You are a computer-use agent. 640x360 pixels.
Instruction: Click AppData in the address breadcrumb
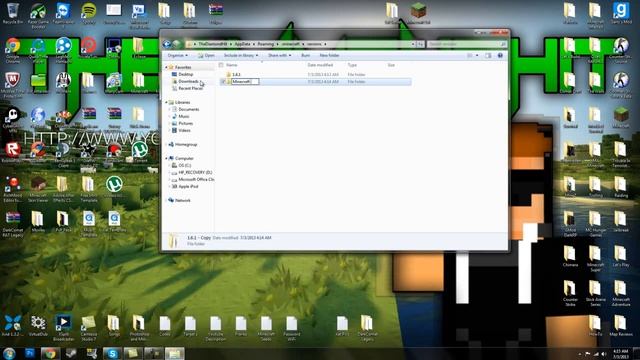(x=242, y=44)
